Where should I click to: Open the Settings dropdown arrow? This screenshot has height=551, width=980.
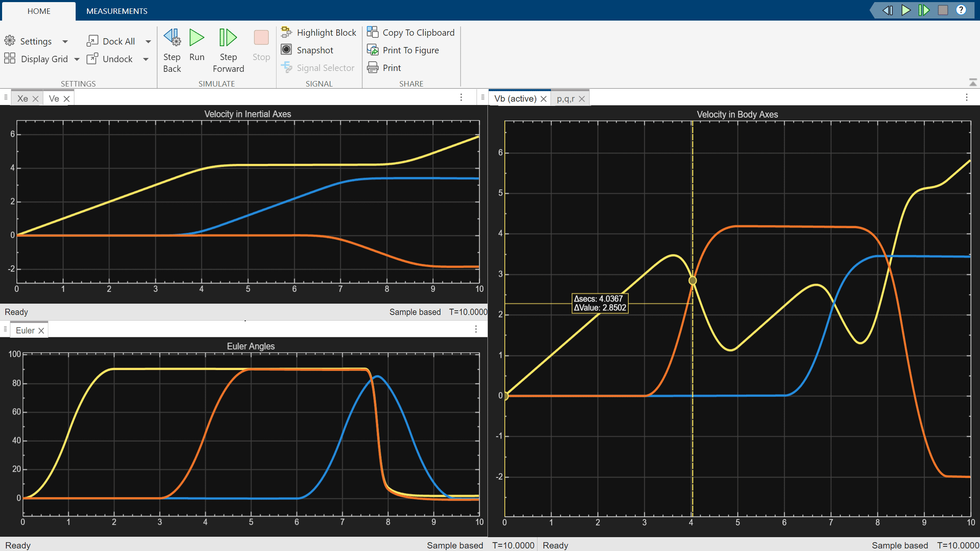pos(65,41)
